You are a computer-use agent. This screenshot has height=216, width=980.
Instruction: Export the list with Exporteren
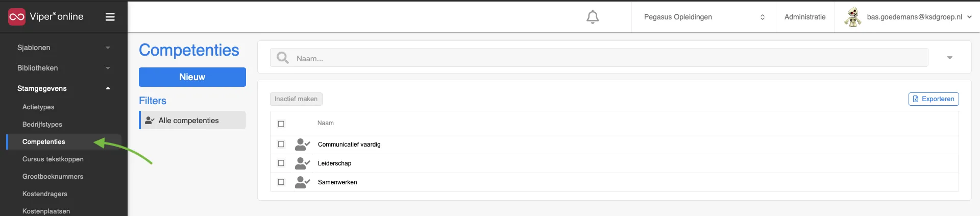934,99
